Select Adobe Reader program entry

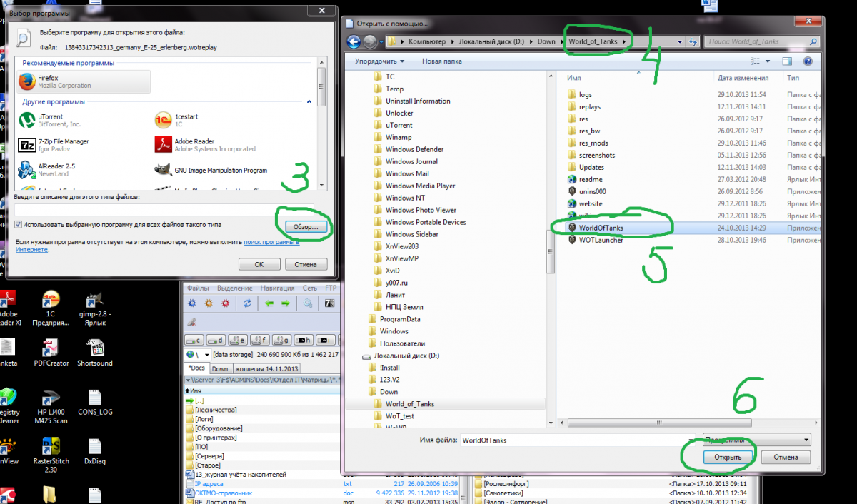point(205,145)
